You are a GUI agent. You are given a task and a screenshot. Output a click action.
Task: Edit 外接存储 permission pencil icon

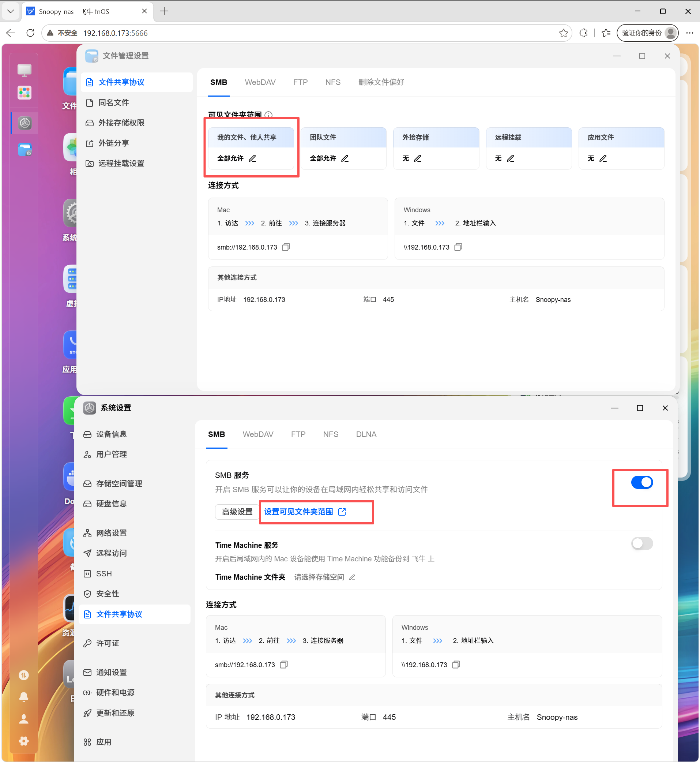[417, 158]
